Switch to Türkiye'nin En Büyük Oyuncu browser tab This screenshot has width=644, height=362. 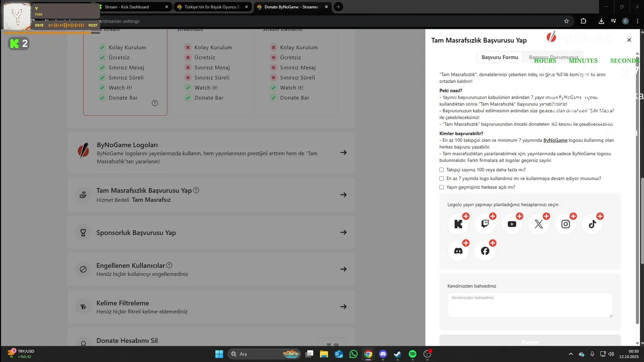212,7
